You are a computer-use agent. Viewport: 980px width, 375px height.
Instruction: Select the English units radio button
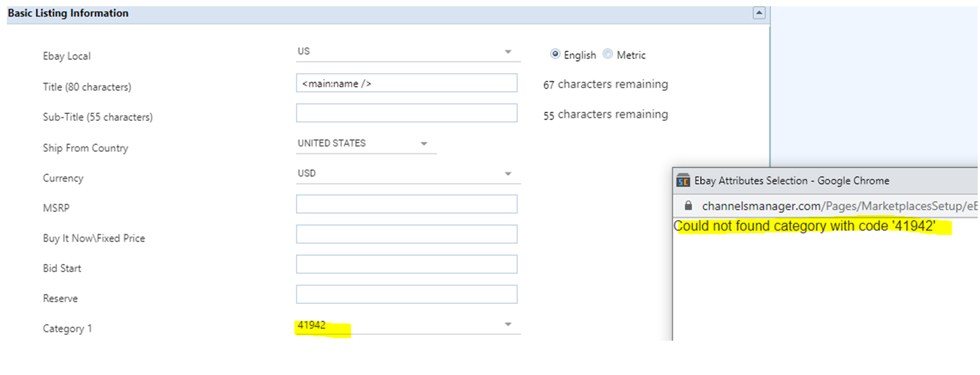tap(555, 54)
